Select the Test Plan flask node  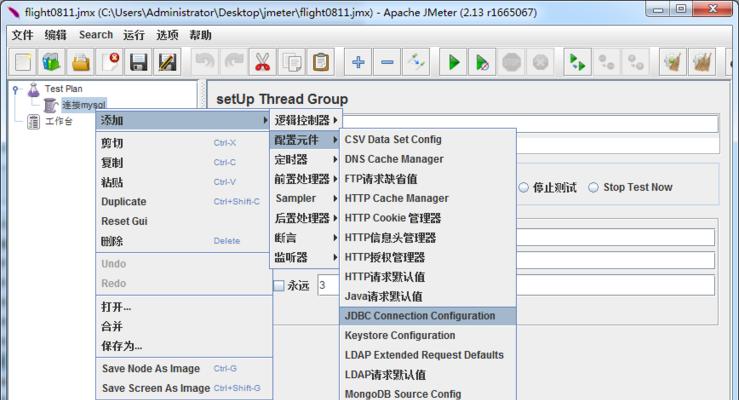pos(55,89)
